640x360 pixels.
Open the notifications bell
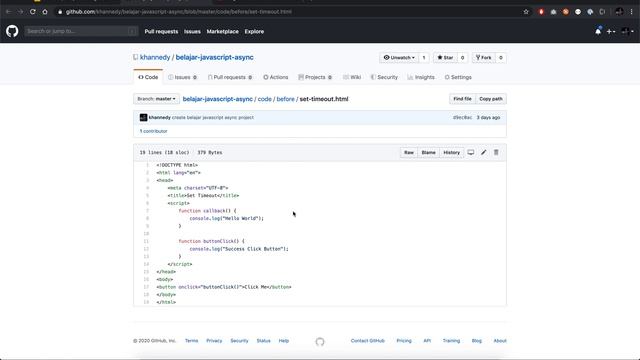pyautogui.click(x=598, y=31)
